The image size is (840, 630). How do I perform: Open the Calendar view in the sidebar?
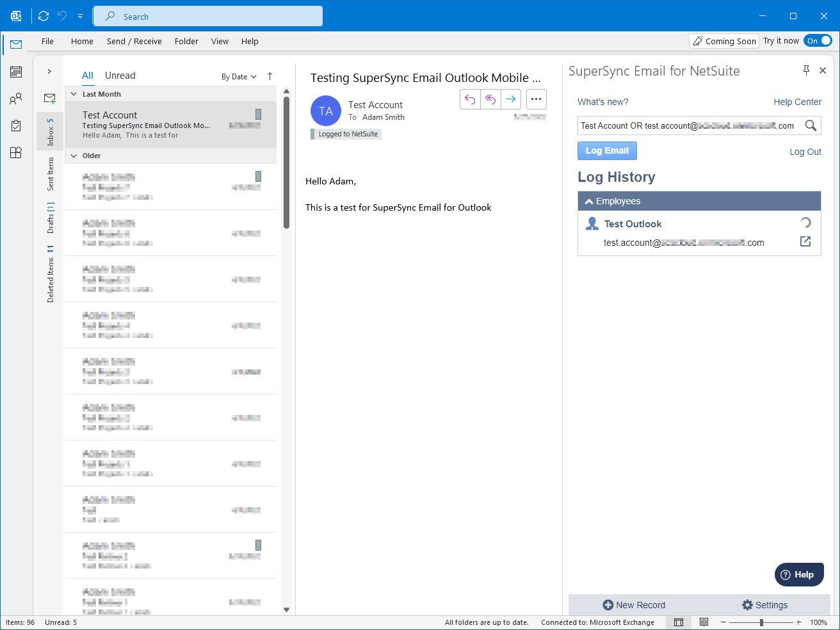[x=16, y=72]
